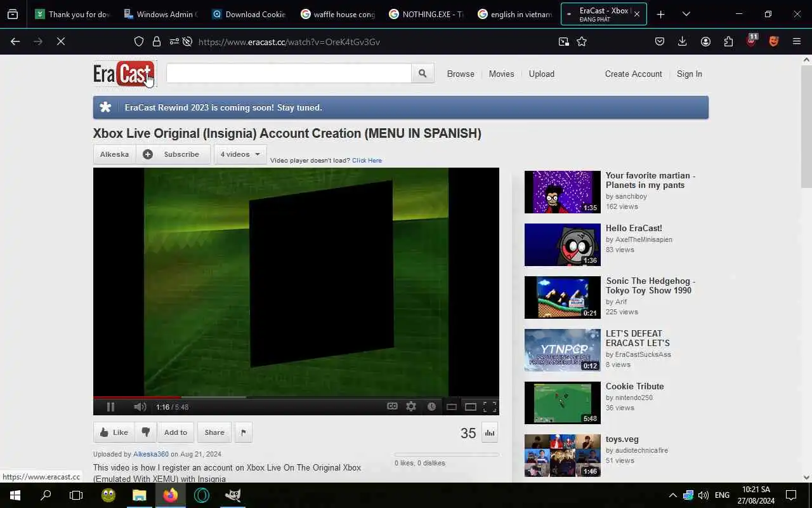812x508 pixels.
Task: Open 'Planets in my pants' thumbnail
Action: (x=562, y=192)
